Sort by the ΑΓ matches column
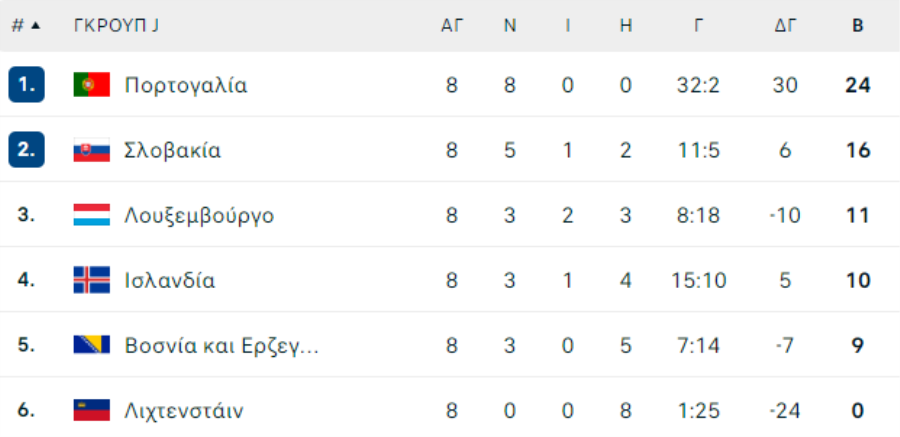900x437 pixels. tap(452, 26)
